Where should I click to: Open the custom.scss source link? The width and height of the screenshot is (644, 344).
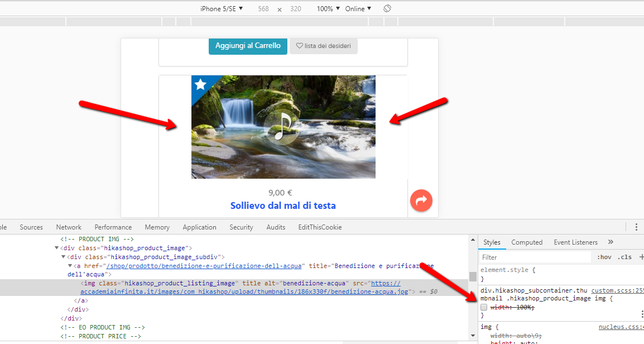click(x=617, y=290)
